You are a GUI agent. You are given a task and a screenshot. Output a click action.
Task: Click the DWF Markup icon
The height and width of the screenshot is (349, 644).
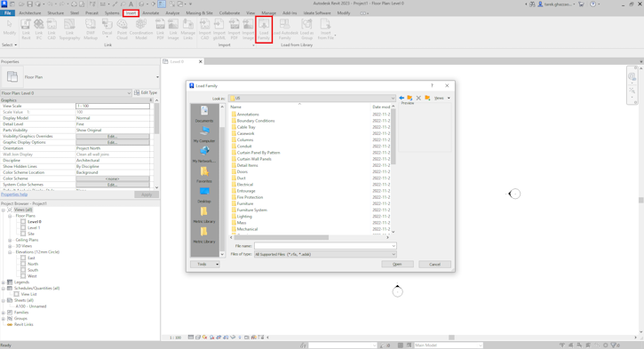[91, 29]
